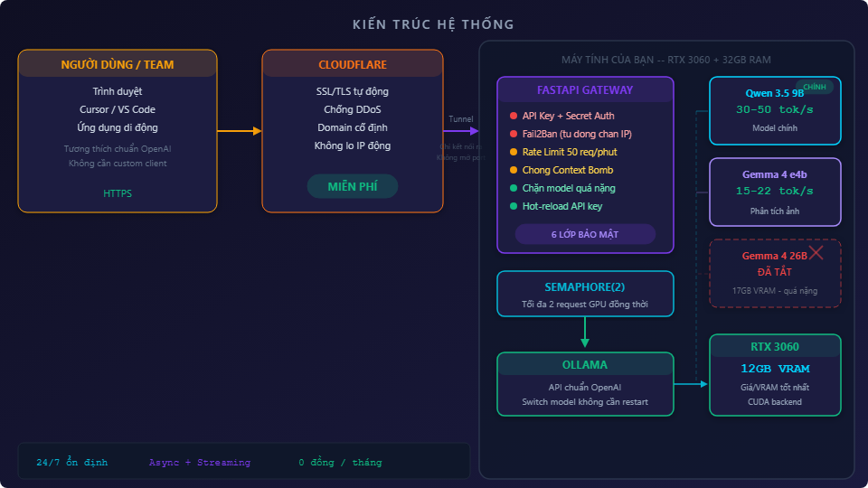The image size is (868, 488).
Task: Click the Model chính caption
Action: pyautogui.click(x=775, y=127)
